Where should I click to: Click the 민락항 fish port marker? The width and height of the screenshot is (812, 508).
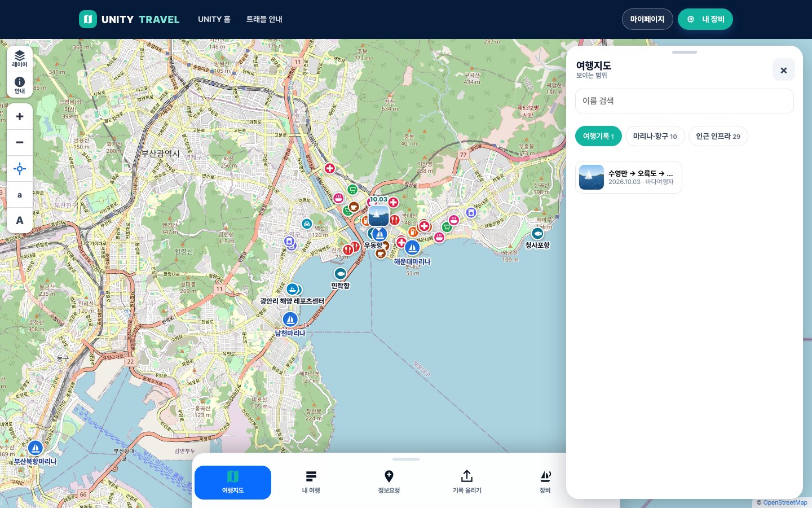(340, 274)
